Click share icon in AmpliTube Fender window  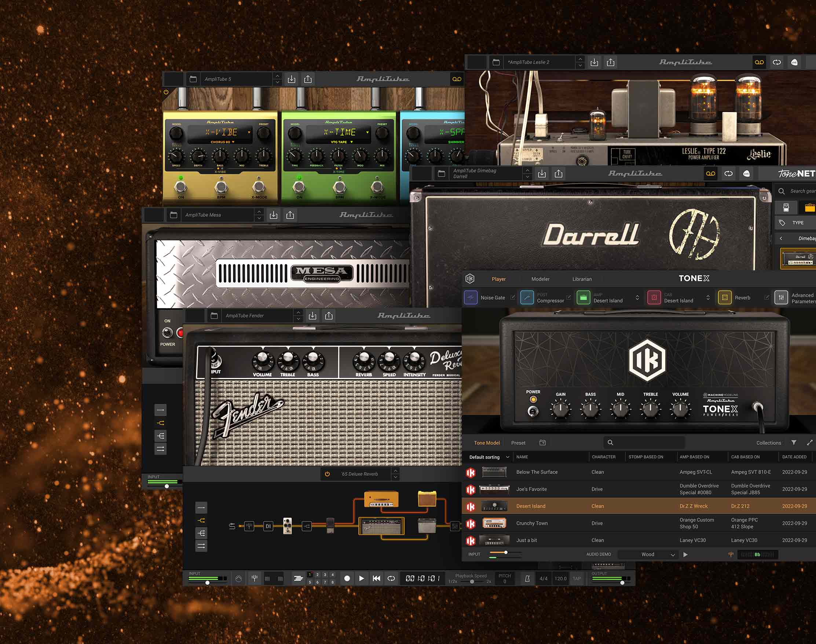pyautogui.click(x=329, y=316)
